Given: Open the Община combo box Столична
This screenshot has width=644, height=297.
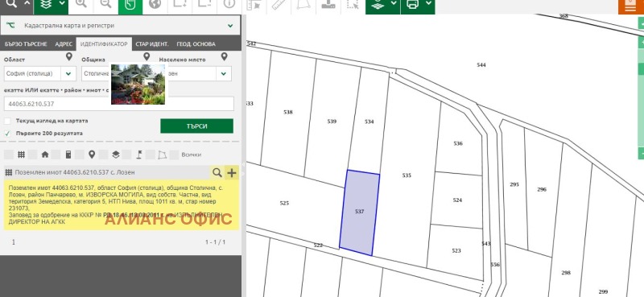Looking at the screenshot, I should (96, 73).
